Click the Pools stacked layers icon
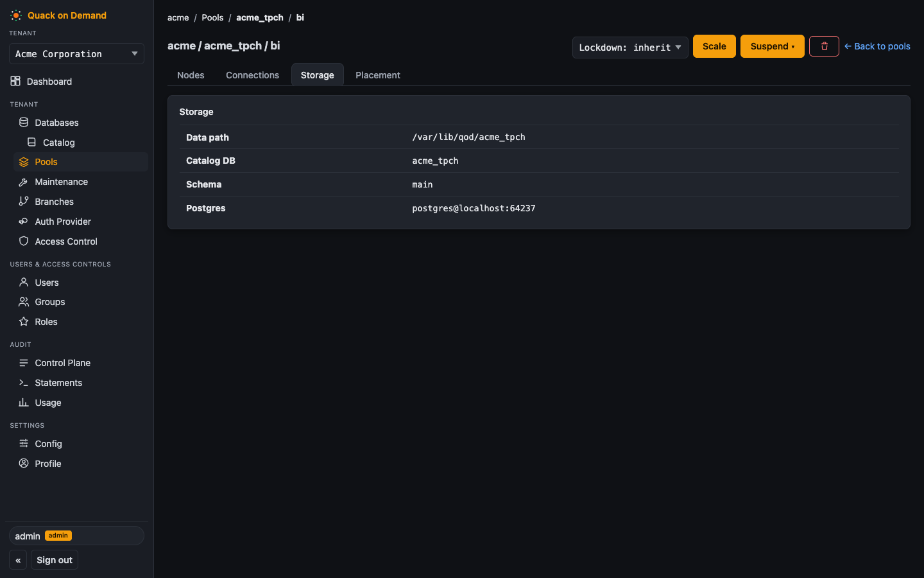Screen dimensions: 924x578 pyautogui.click(x=24, y=162)
